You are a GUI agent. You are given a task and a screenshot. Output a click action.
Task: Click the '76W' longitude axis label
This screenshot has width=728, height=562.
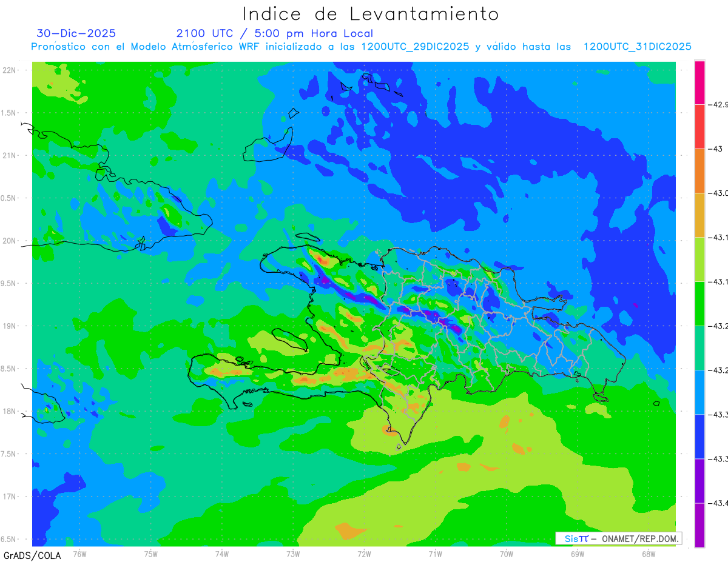(x=79, y=554)
